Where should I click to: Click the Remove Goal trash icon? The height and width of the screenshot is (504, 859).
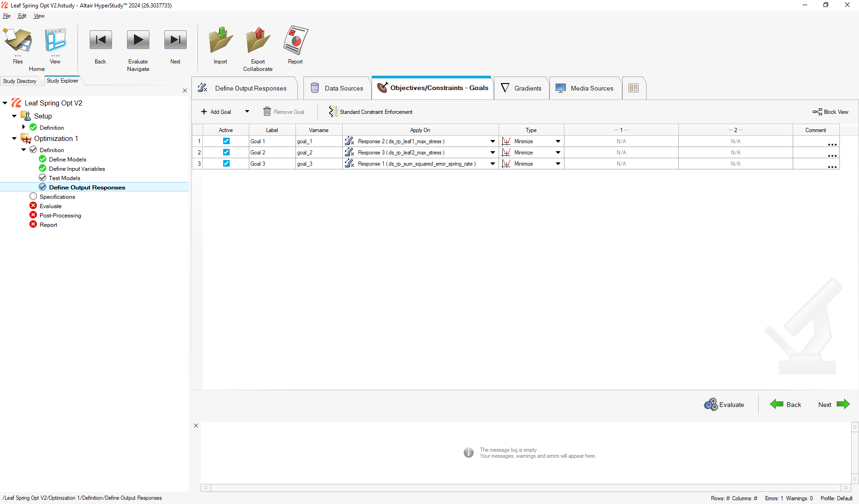click(267, 112)
